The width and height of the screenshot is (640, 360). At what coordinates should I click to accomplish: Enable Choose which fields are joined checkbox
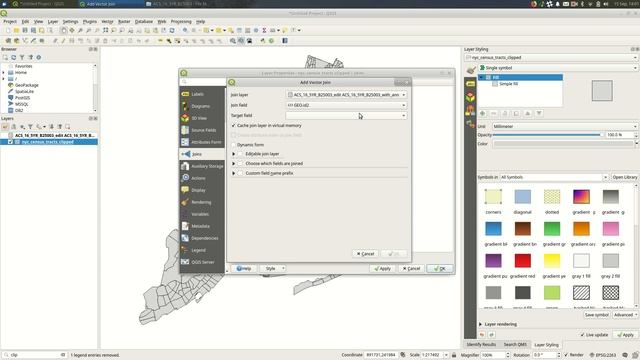240,163
